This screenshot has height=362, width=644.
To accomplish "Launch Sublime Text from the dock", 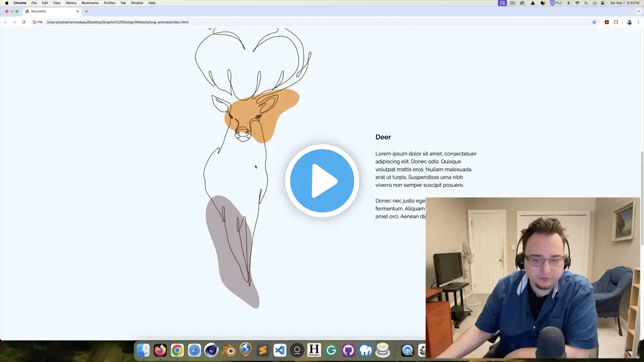I will pos(263,350).
